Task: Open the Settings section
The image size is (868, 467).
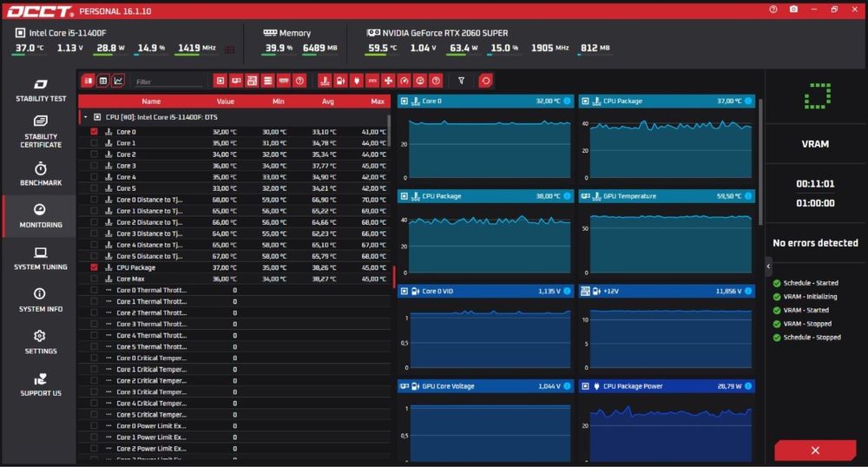Action: (x=41, y=343)
